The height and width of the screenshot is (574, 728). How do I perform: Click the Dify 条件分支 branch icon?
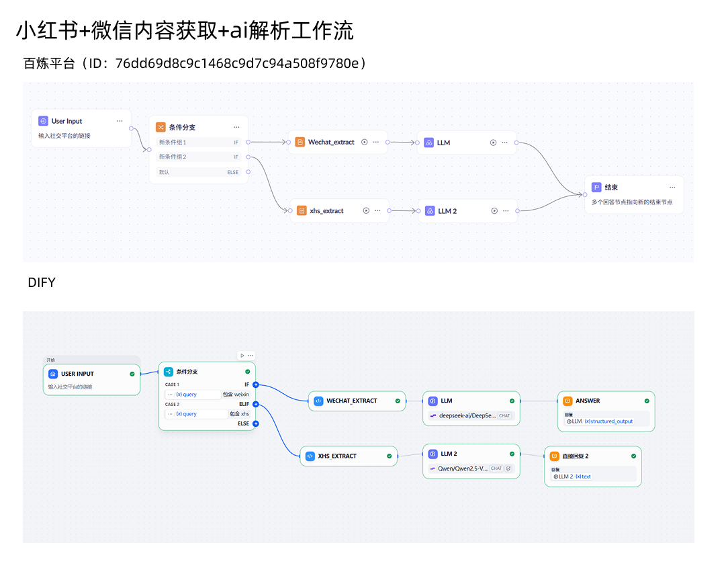(169, 372)
